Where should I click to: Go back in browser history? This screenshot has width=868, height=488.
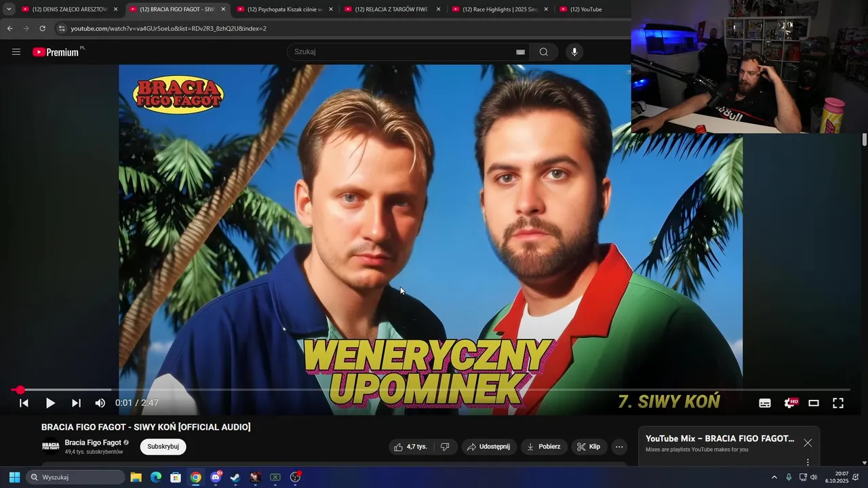pos(9,28)
